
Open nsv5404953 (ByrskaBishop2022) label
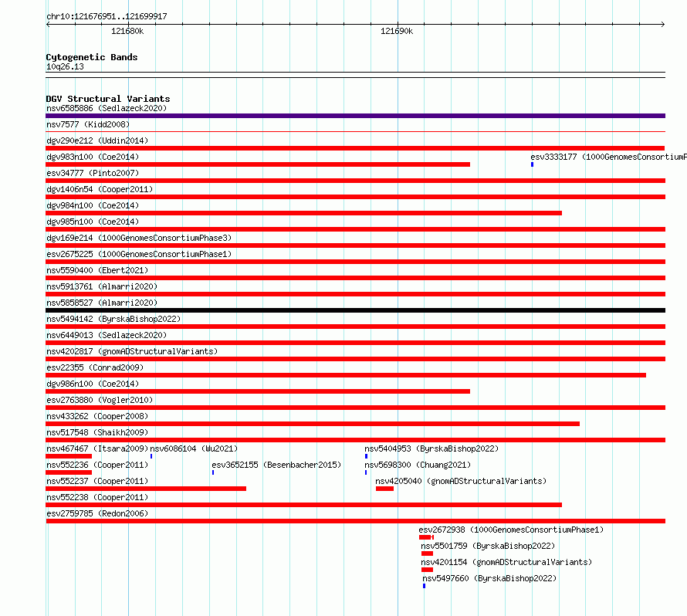pyautogui.click(x=431, y=448)
